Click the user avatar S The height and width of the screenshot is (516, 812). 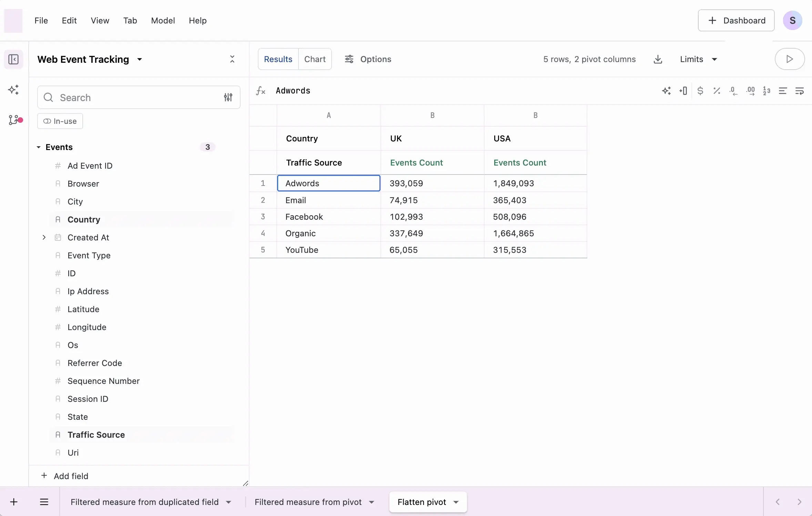point(792,21)
